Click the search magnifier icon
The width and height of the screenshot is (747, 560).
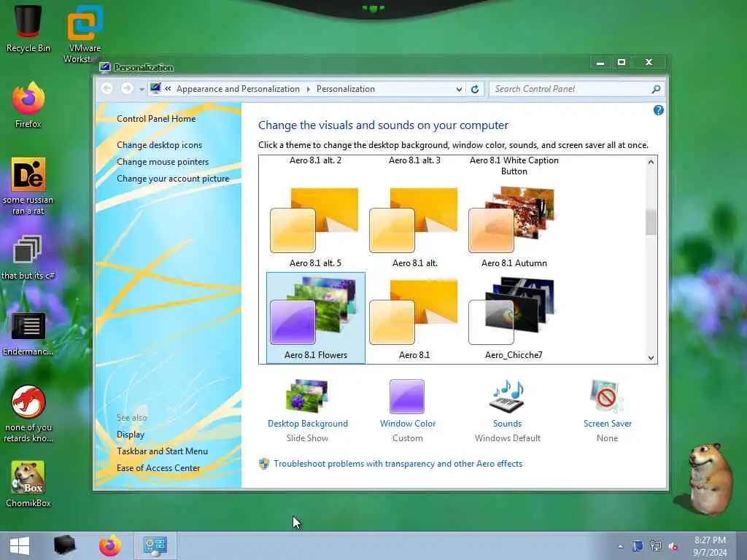656,89
